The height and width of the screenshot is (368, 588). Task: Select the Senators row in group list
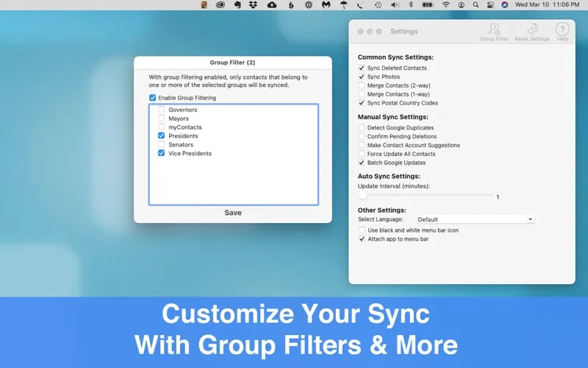pos(181,145)
